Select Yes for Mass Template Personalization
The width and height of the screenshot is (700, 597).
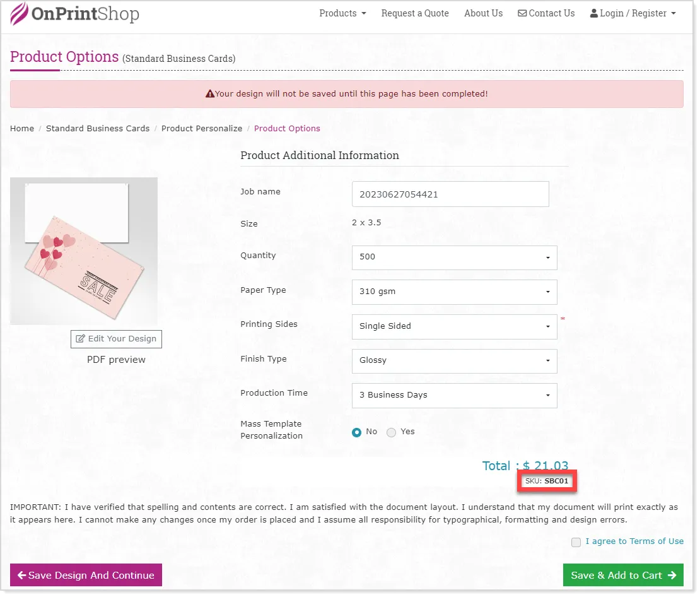[392, 432]
